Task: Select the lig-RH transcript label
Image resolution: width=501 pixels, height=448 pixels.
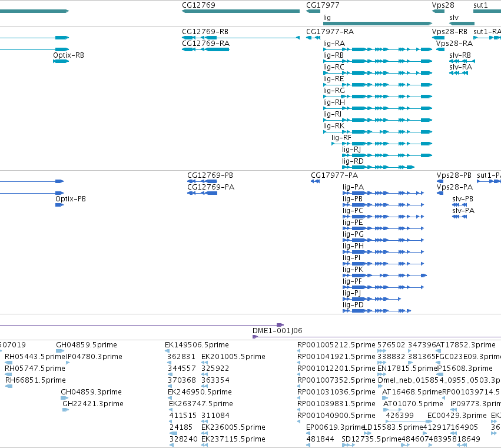Action: click(334, 102)
